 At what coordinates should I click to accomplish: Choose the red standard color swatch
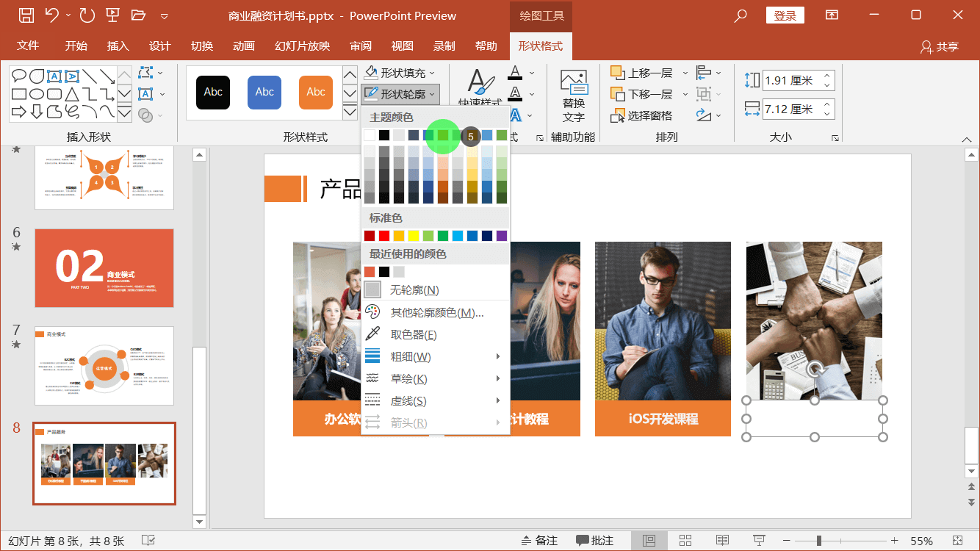tap(384, 236)
